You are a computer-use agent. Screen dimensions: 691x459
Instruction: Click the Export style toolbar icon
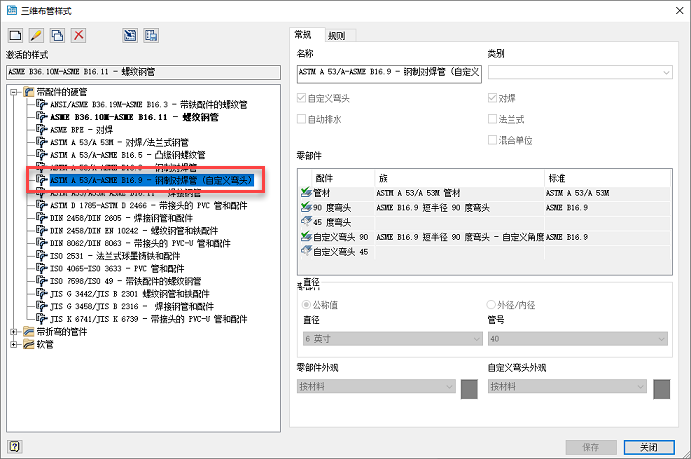(x=151, y=35)
